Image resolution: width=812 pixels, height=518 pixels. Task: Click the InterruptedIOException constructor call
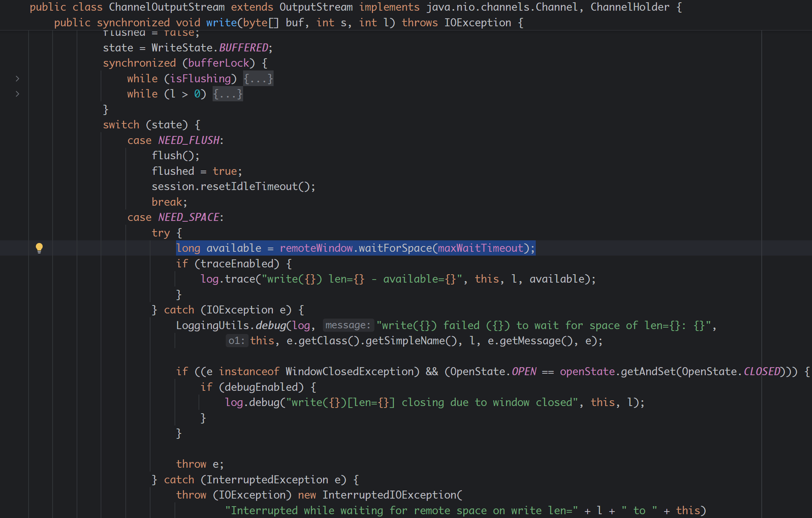pos(390,495)
